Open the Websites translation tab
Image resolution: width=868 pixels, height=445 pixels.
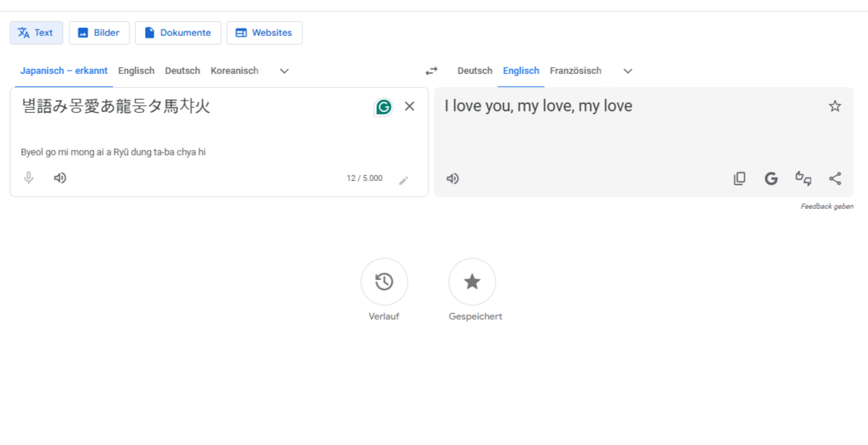(x=264, y=33)
